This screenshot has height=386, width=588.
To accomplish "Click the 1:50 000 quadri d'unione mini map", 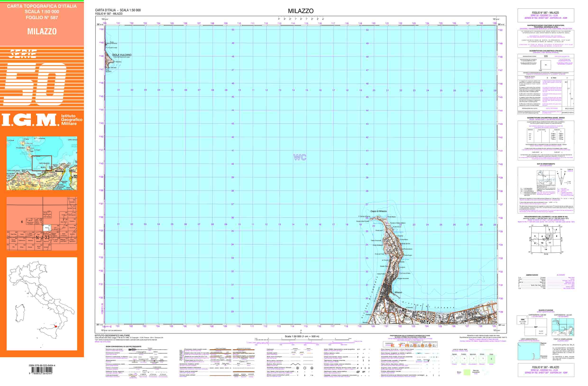I will [x=563, y=327].
